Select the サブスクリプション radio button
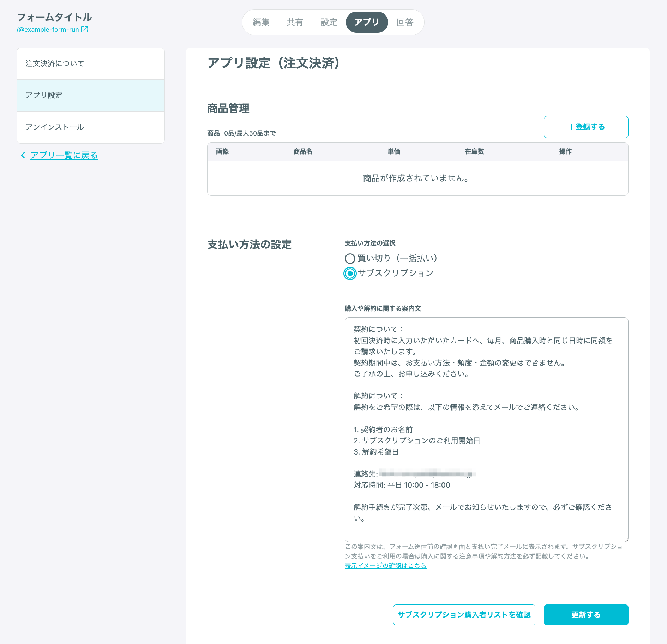The image size is (667, 644). [x=350, y=273]
